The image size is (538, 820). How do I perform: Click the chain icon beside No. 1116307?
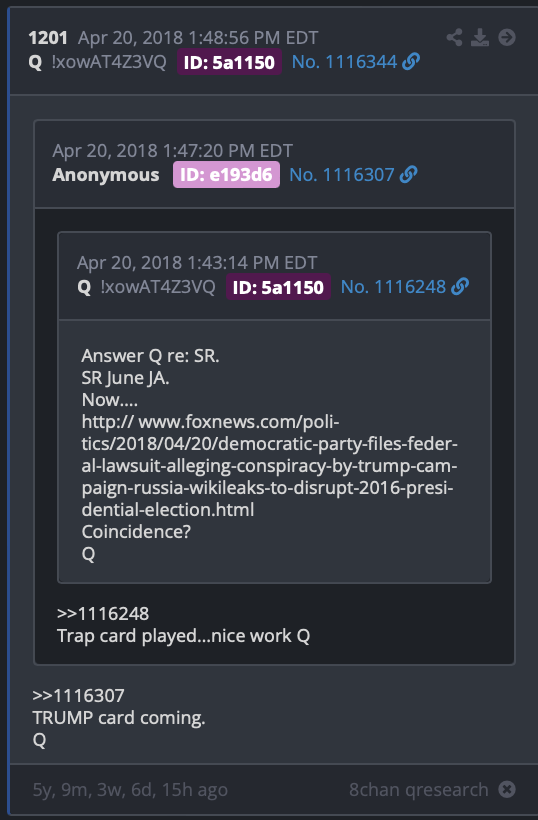pyautogui.click(x=408, y=175)
